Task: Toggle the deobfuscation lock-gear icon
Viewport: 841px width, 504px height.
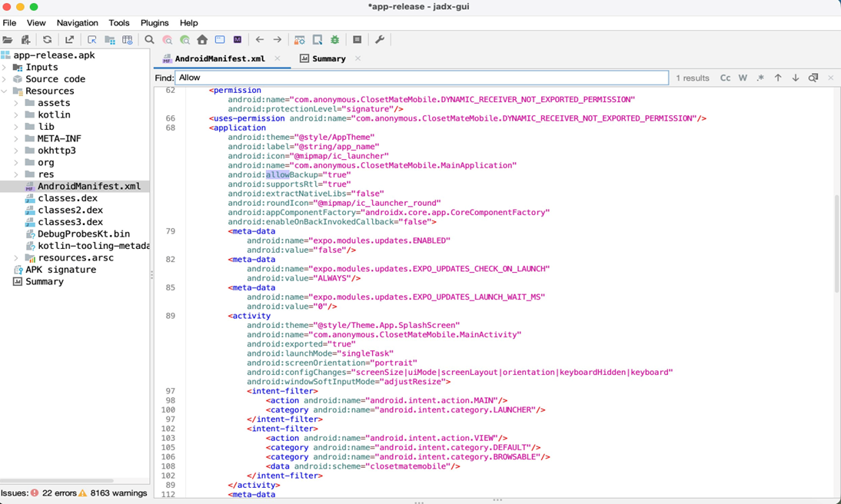Action: click(x=300, y=40)
